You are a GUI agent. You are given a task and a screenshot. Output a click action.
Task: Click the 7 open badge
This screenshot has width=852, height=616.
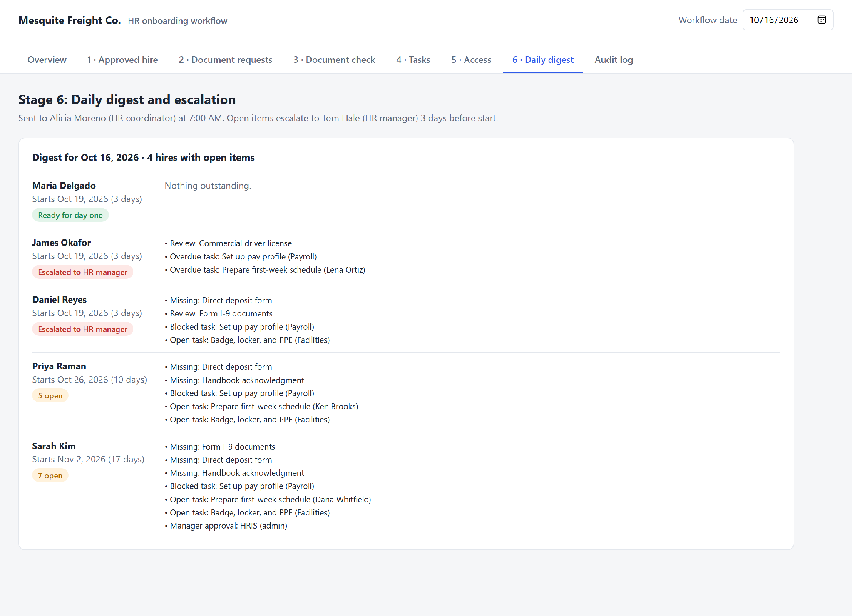tap(50, 476)
